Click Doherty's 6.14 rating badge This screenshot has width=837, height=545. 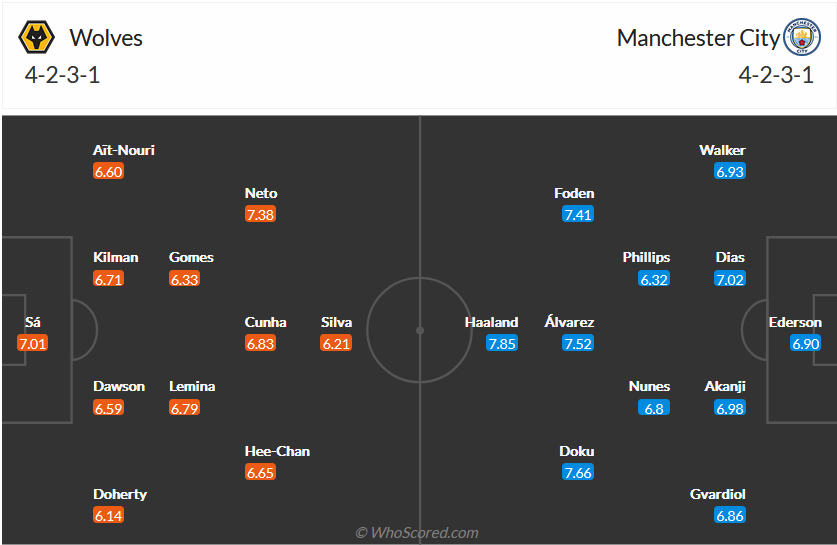click(x=108, y=515)
